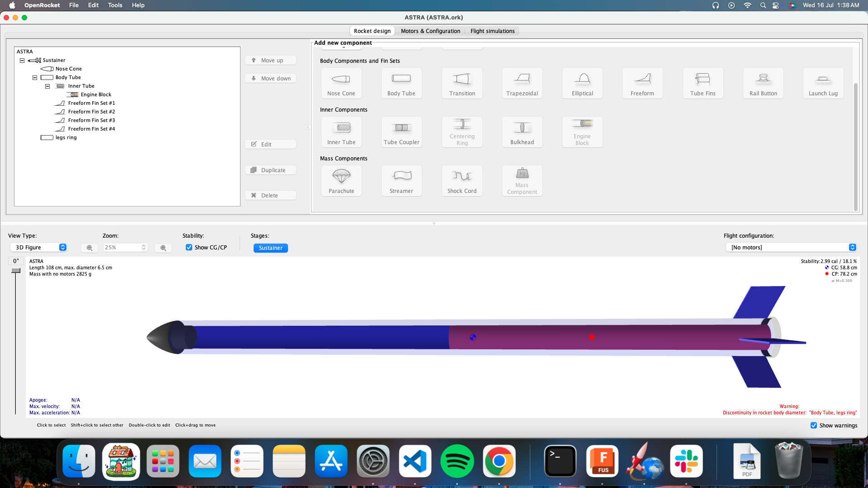868x488 pixels.
Task: Switch to Flight simulations tab
Action: [492, 31]
